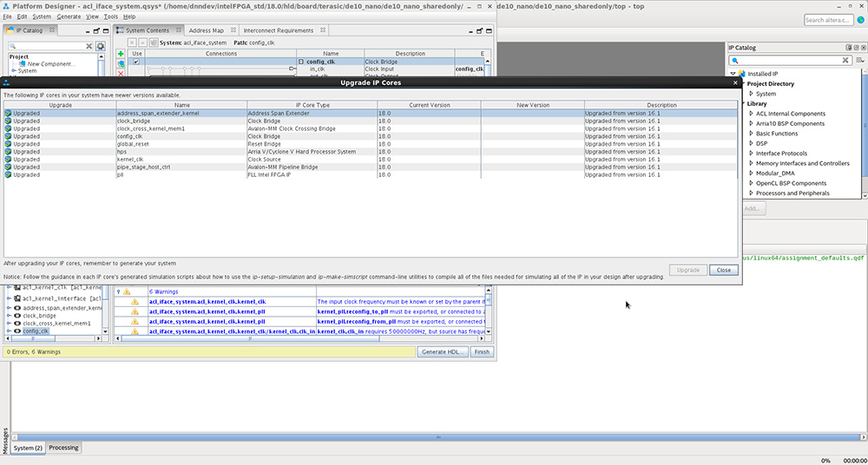The image size is (868, 465).
Task: Open the File menu
Action: coord(7,16)
